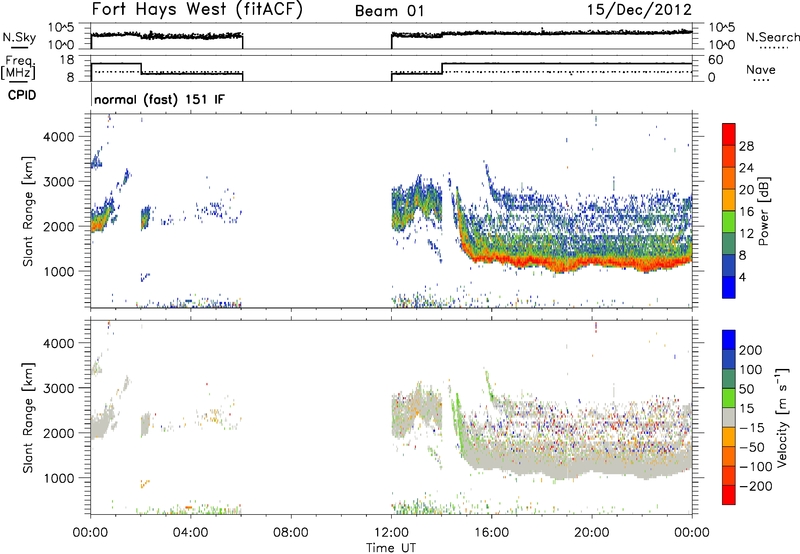Click the 'Fort Hays West (fitACF)' title
800x554 pixels.
pos(197,10)
